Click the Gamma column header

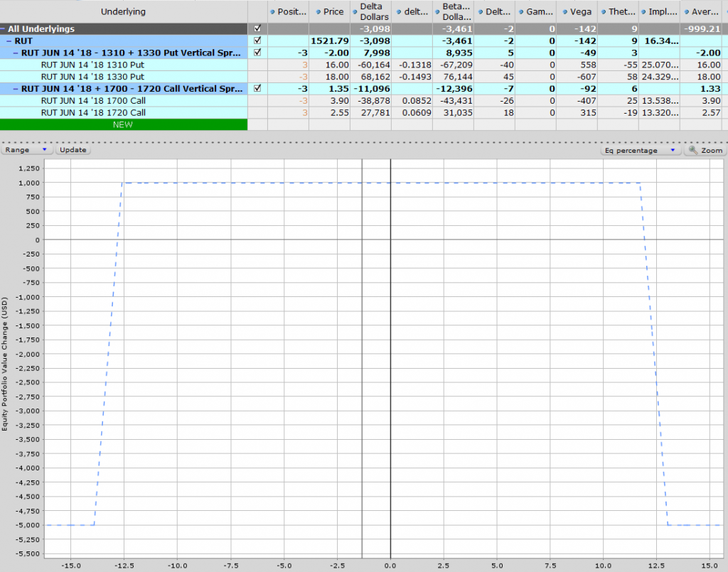(539, 11)
